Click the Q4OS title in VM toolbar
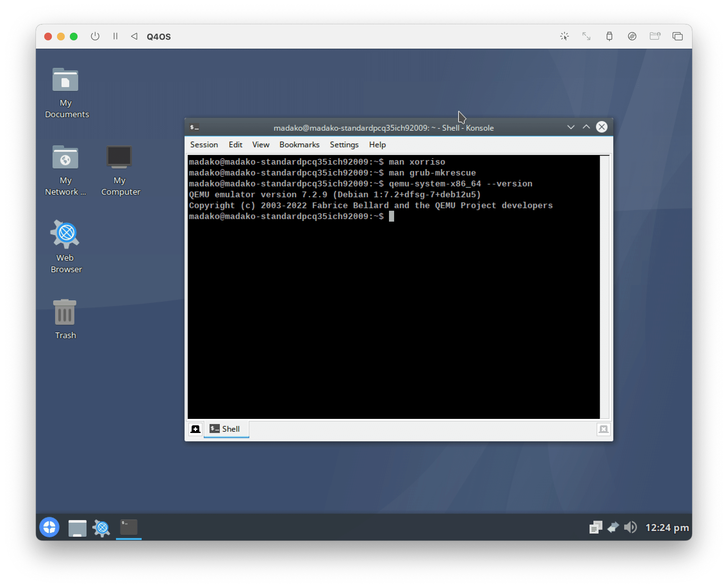 [x=159, y=37]
